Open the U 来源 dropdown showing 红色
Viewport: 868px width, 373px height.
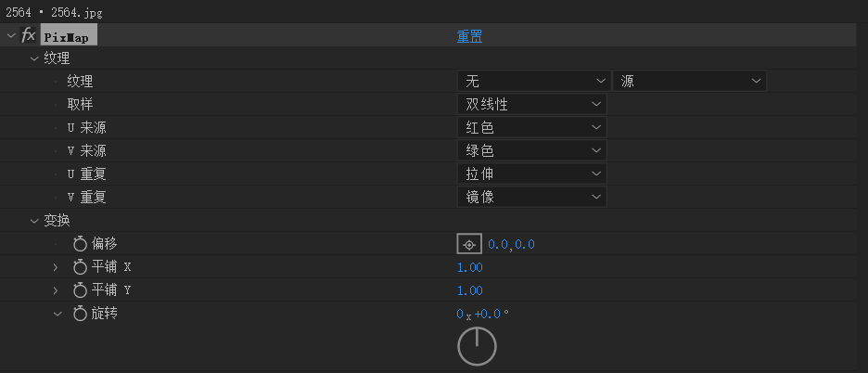click(x=531, y=128)
